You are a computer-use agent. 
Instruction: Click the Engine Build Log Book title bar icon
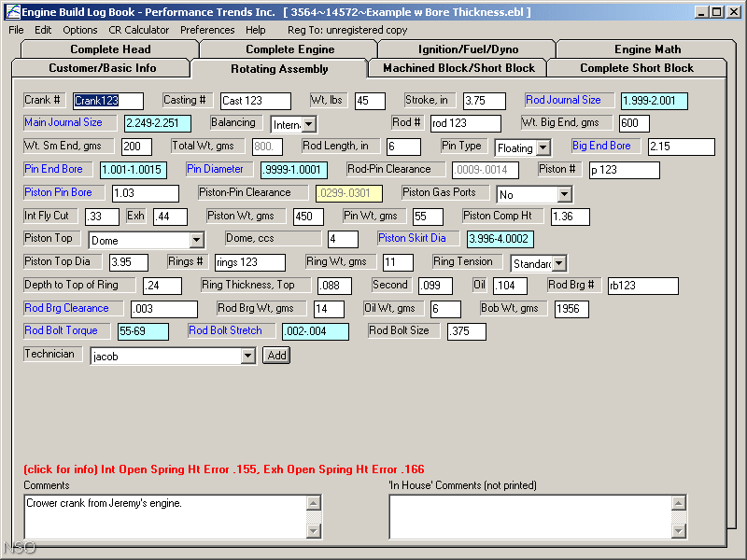[x=13, y=11]
